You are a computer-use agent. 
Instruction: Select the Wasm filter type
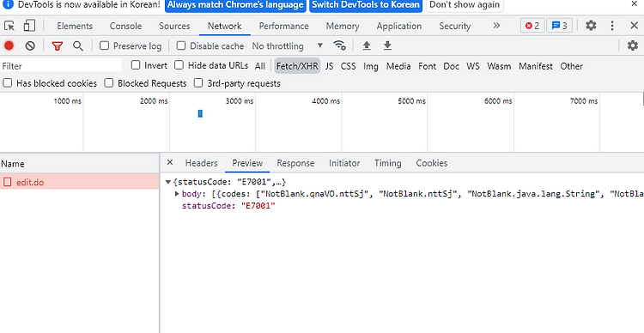click(499, 66)
